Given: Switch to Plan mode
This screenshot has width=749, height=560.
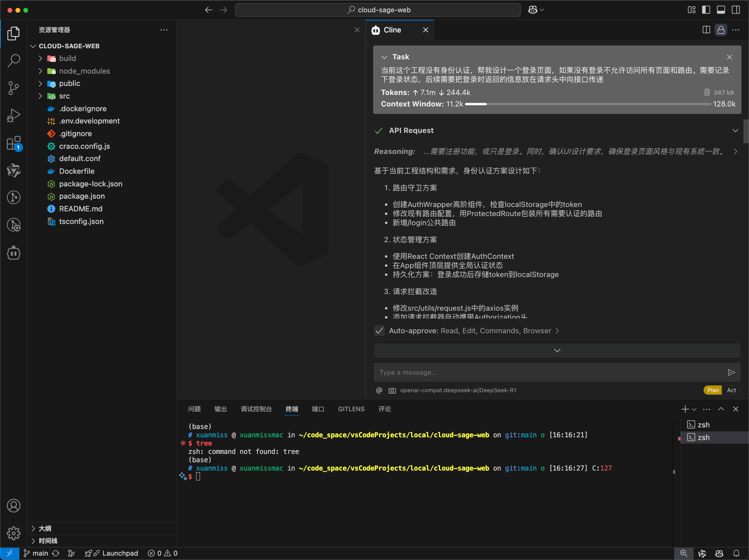Looking at the screenshot, I should [x=713, y=390].
